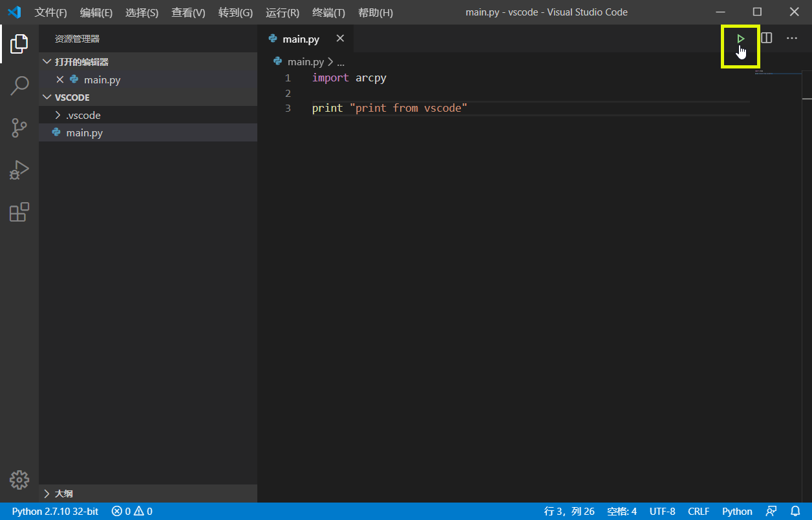Expand the 大纲 outline panel
This screenshot has width=812, height=520.
148,494
